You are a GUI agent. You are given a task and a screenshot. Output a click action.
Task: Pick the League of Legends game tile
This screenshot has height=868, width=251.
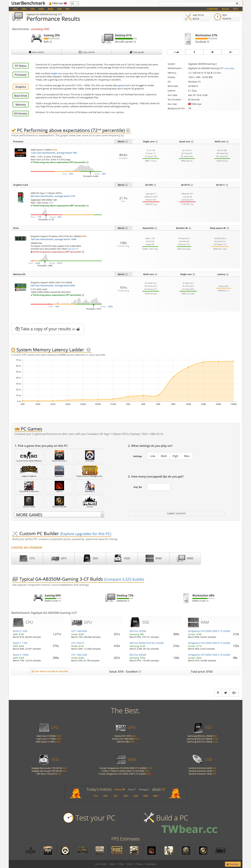pos(29,471)
